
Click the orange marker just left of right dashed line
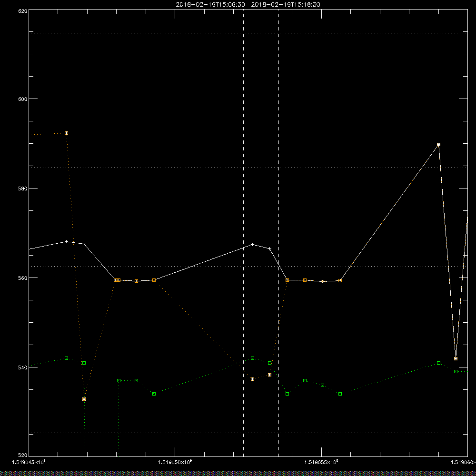[269, 375]
